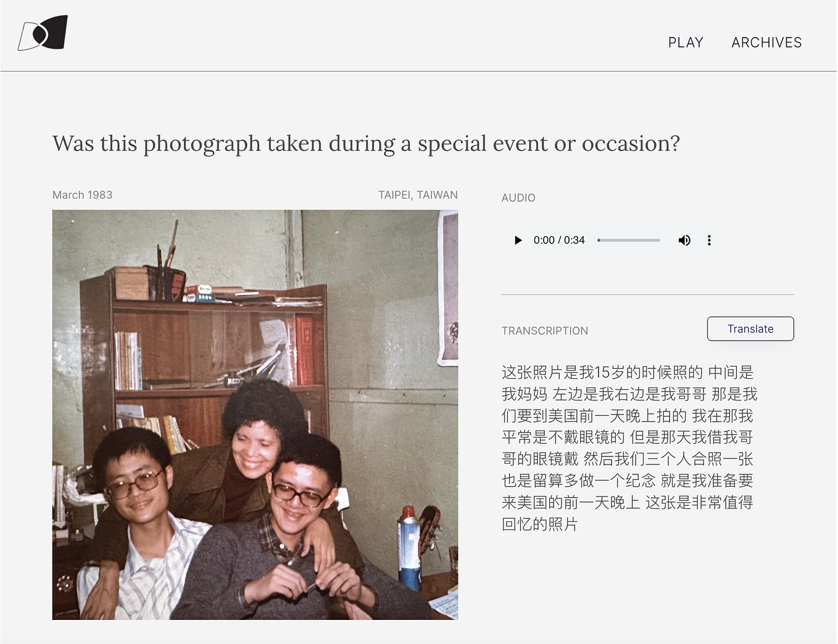Click the play icon to hear the recording
The image size is (838, 644).
point(517,240)
